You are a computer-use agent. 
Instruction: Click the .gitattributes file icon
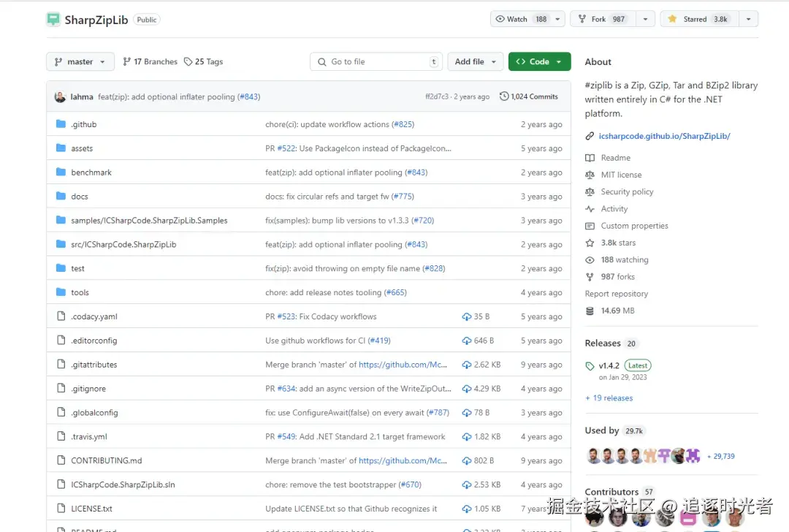(x=61, y=365)
